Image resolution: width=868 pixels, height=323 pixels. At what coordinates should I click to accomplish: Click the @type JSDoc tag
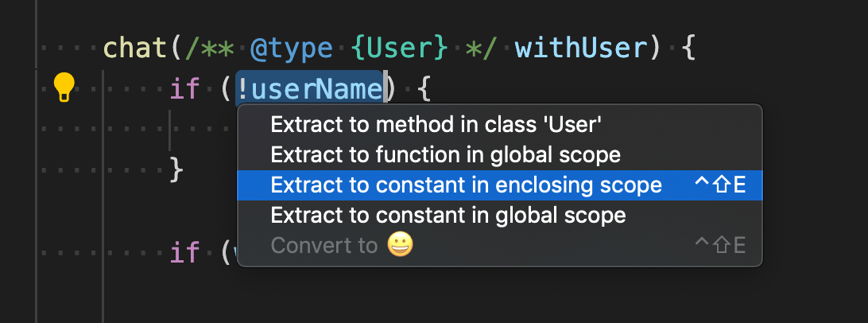click(291, 49)
